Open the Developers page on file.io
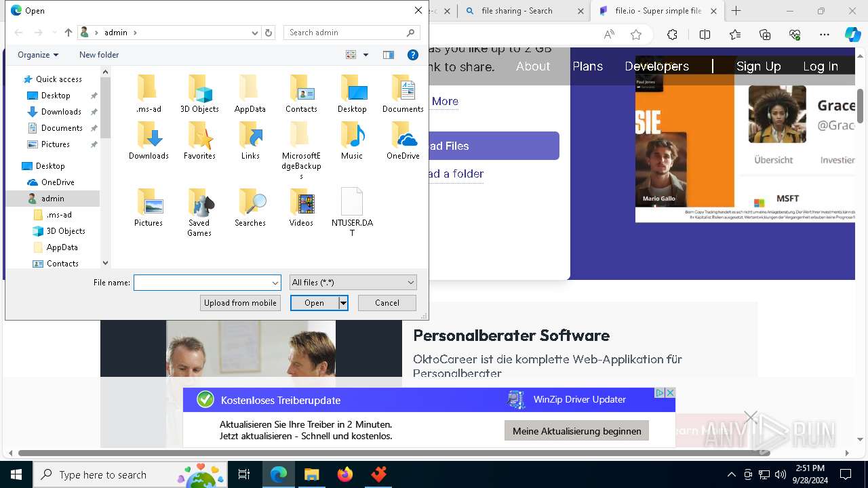Image resolution: width=868 pixels, height=488 pixels. pyautogui.click(x=657, y=66)
